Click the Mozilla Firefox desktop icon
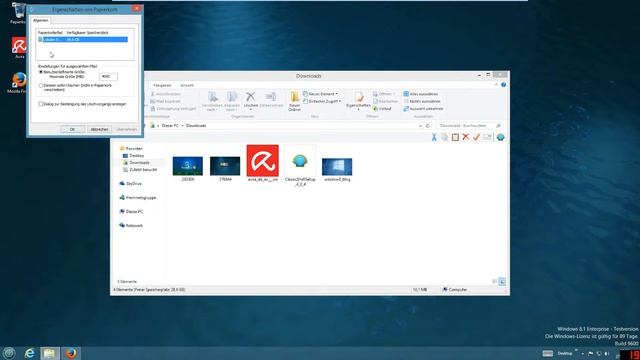Image resolution: width=640 pixels, height=360 pixels. pos(18,83)
